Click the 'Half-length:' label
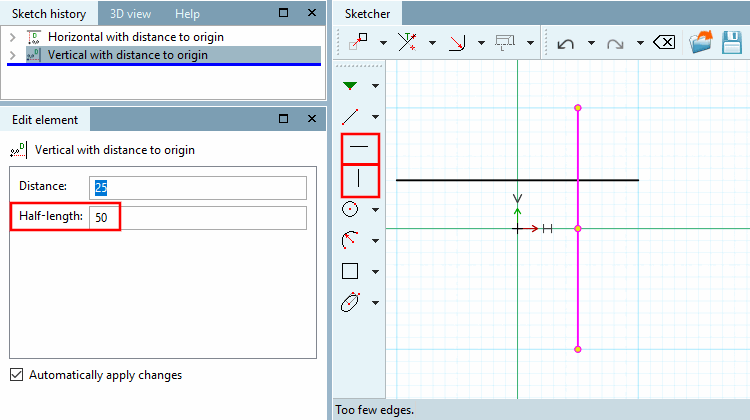The image size is (750, 420). click(x=51, y=216)
